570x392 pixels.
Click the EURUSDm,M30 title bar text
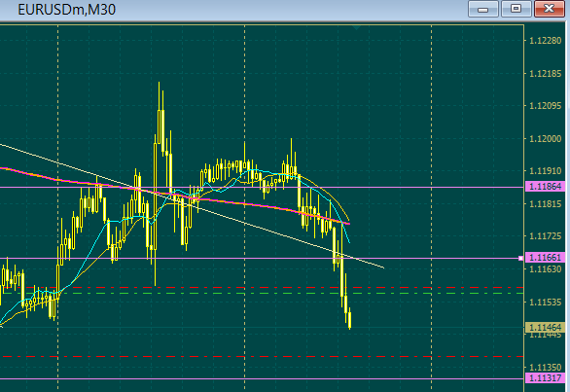pyautogui.click(x=66, y=10)
